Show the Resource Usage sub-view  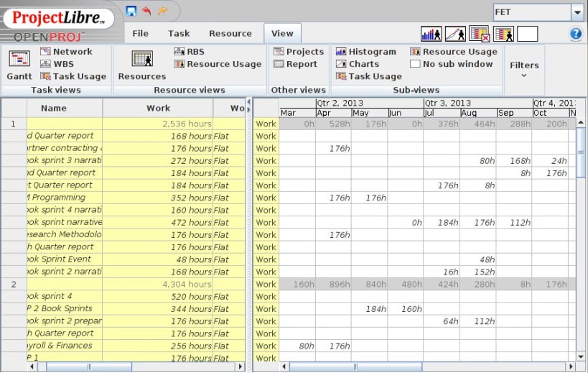[x=454, y=52]
